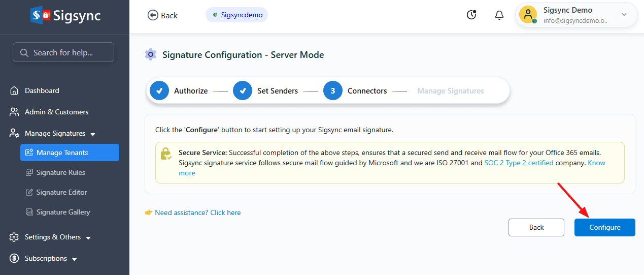Select the Connectors step number 3
This screenshot has height=275, width=644.
pyautogui.click(x=333, y=91)
